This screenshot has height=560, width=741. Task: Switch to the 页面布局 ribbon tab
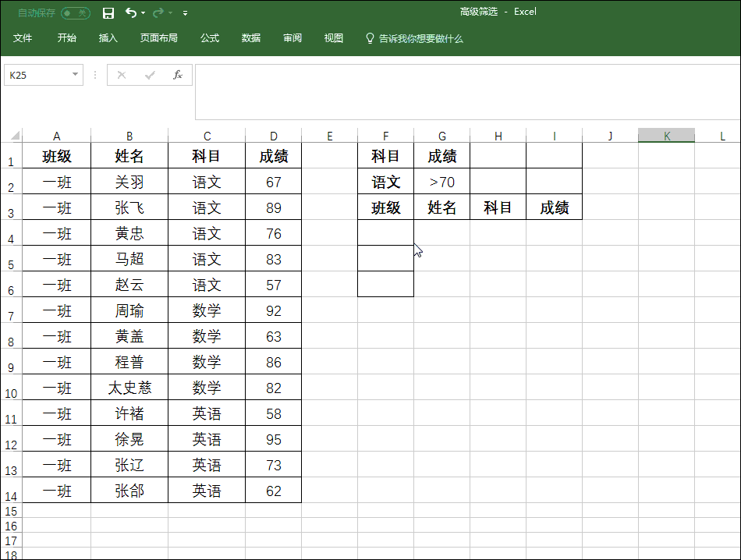coord(159,38)
